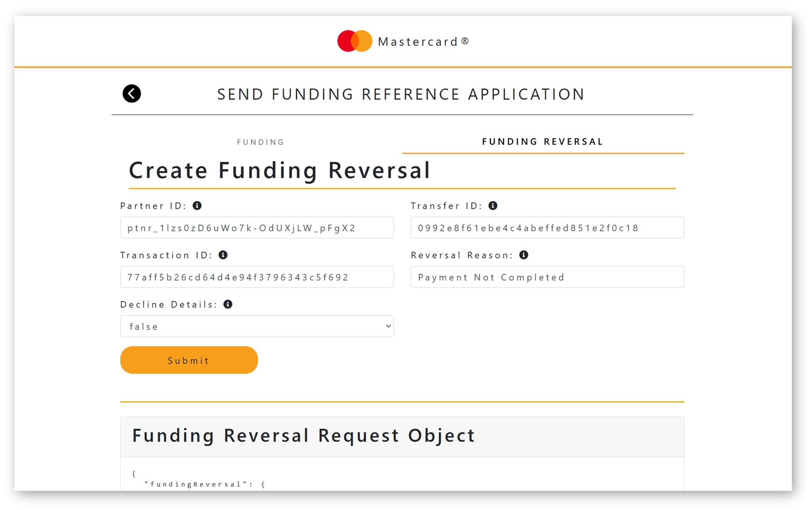Select the Partner ID input field
This screenshot has width=812, height=510.
click(256, 228)
